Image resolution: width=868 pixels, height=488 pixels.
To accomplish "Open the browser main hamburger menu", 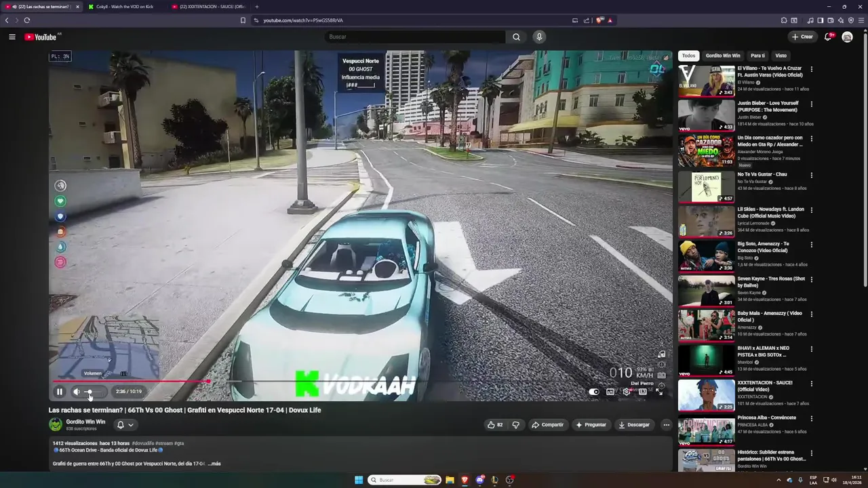I will [x=861, y=20].
